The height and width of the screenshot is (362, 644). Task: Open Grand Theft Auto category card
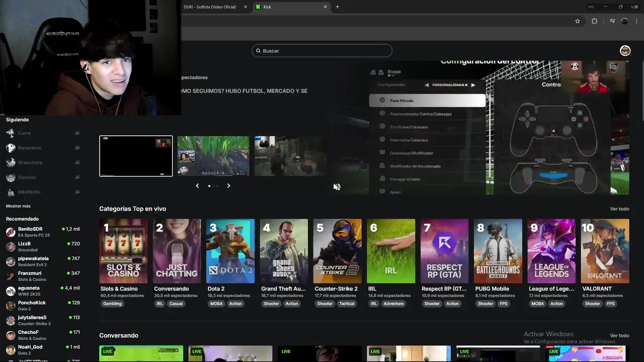tap(284, 251)
